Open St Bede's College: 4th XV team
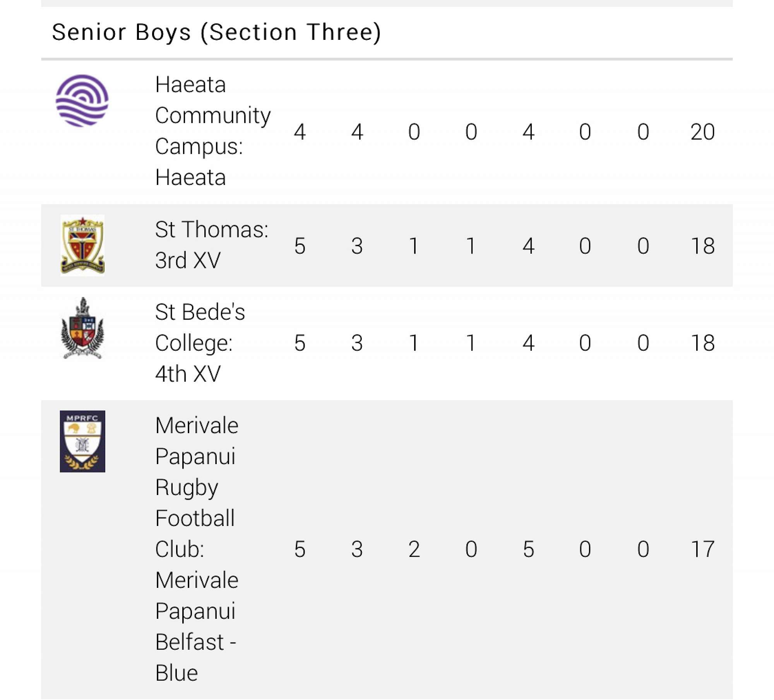Image resolution: width=774 pixels, height=700 pixels. pos(200,343)
